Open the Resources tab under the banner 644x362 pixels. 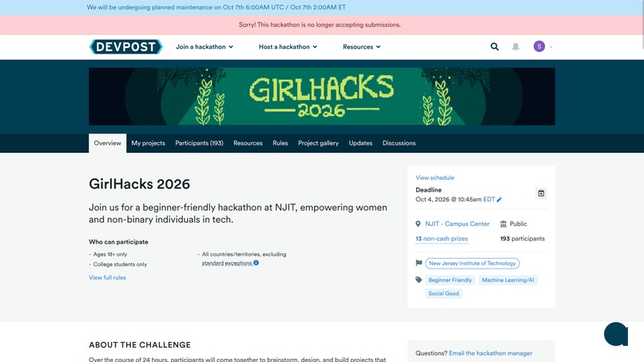pyautogui.click(x=248, y=143)
